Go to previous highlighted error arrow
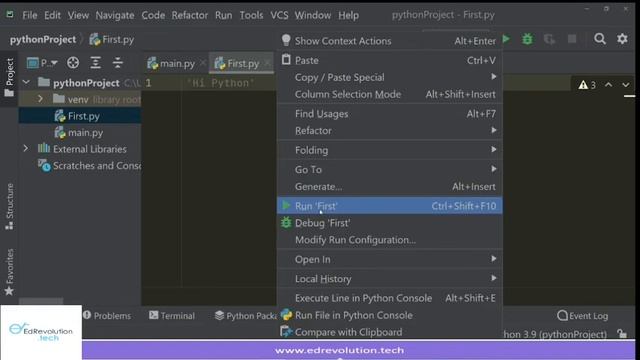 pos(608,84)
